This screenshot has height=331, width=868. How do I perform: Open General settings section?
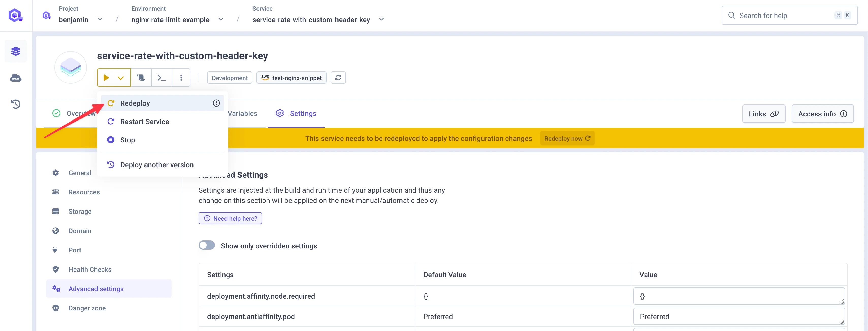(x=109, y=173)
